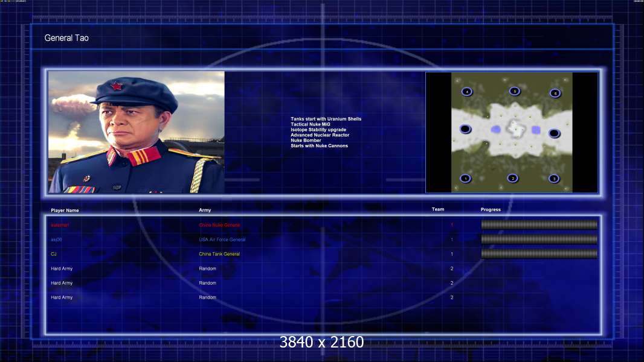Click start position 5 on the minimap
The width and height of the screenshot is (644, 362).
tap(515, 91)
